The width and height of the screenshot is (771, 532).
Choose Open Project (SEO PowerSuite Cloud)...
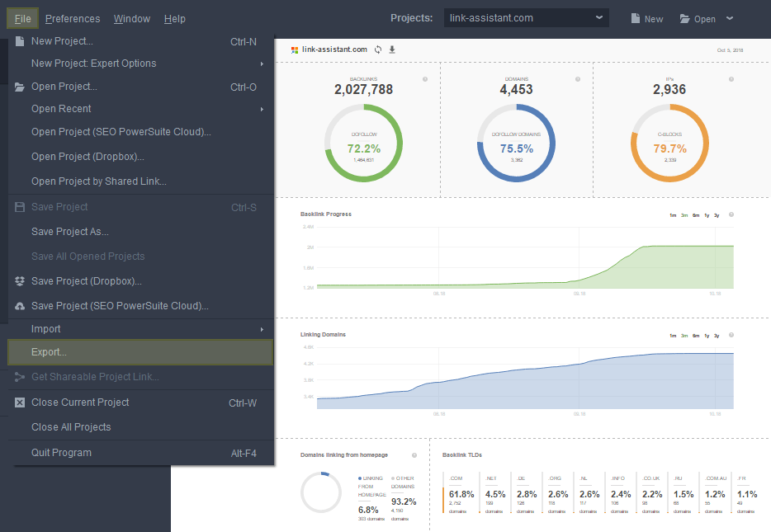point(140,132)
